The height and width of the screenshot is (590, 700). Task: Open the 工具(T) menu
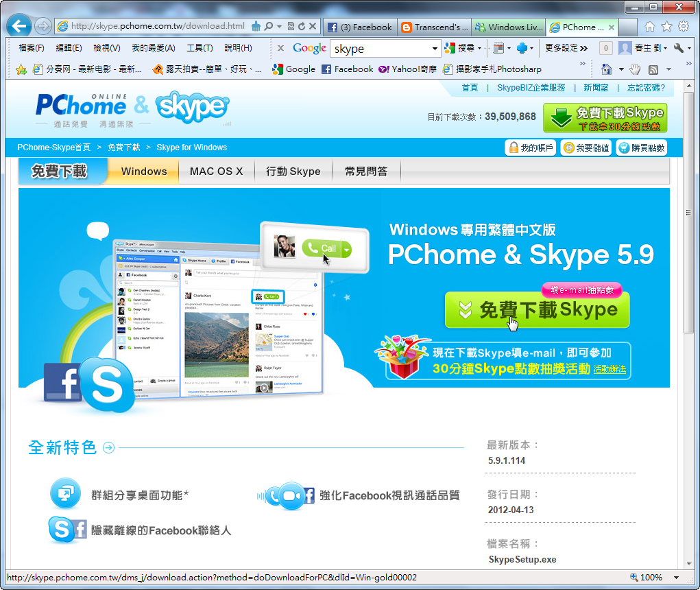coord(200,48)
